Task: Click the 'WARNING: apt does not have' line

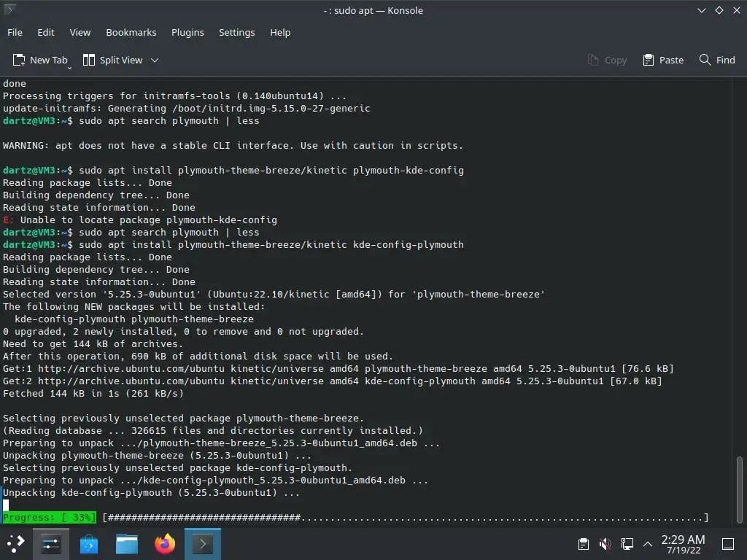Action: click(x=233, y=146)
